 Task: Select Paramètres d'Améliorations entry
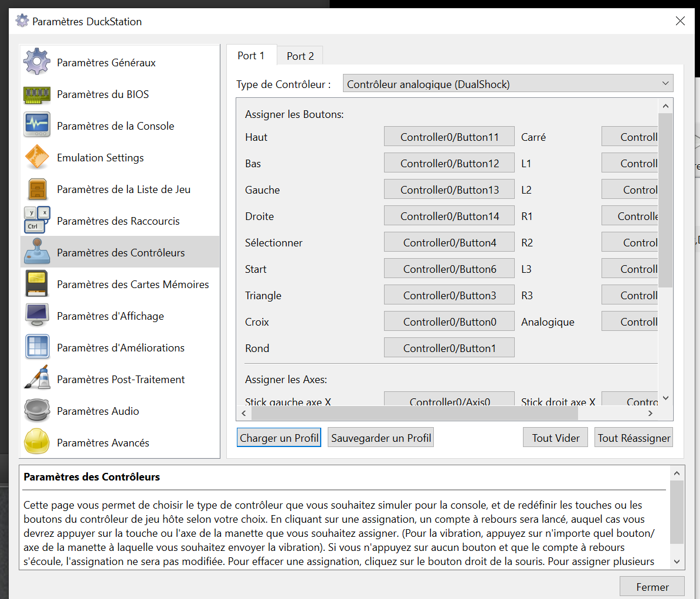(120, 347)
